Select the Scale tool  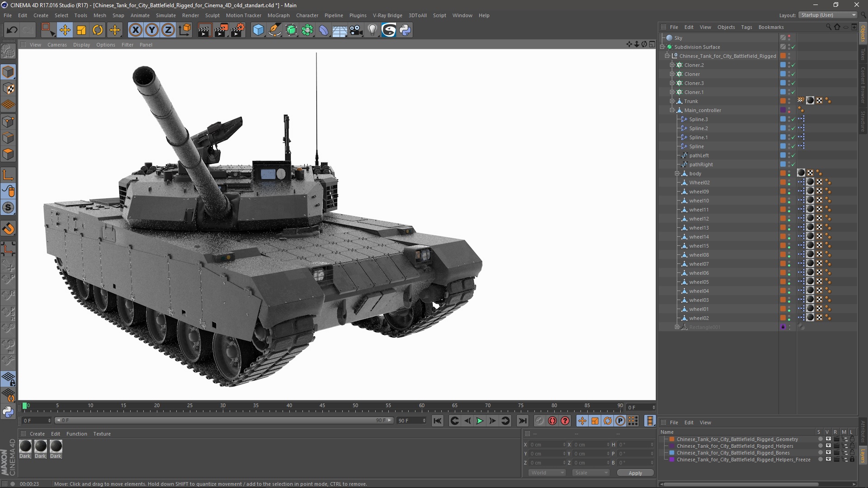click(81, 30)
